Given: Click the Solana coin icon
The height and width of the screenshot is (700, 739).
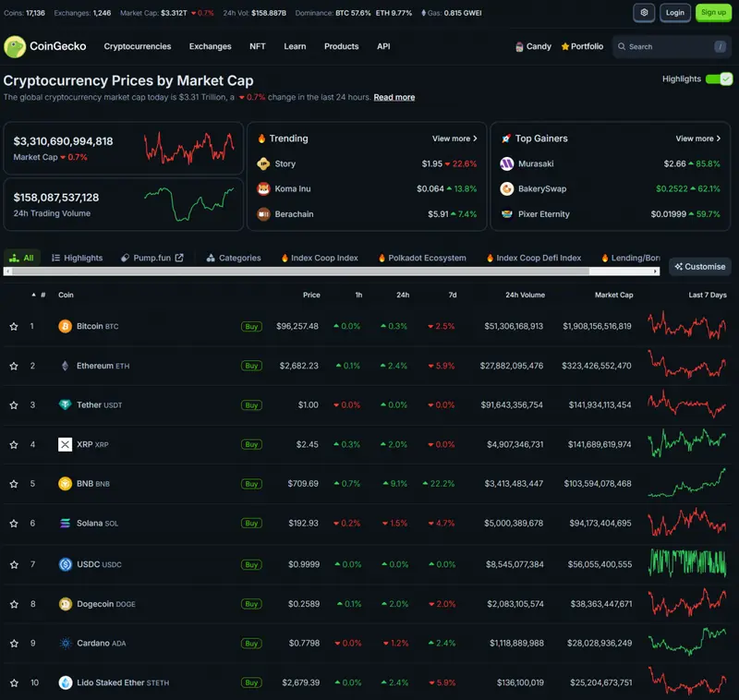Looking at the screenshot, I should 65,523.
